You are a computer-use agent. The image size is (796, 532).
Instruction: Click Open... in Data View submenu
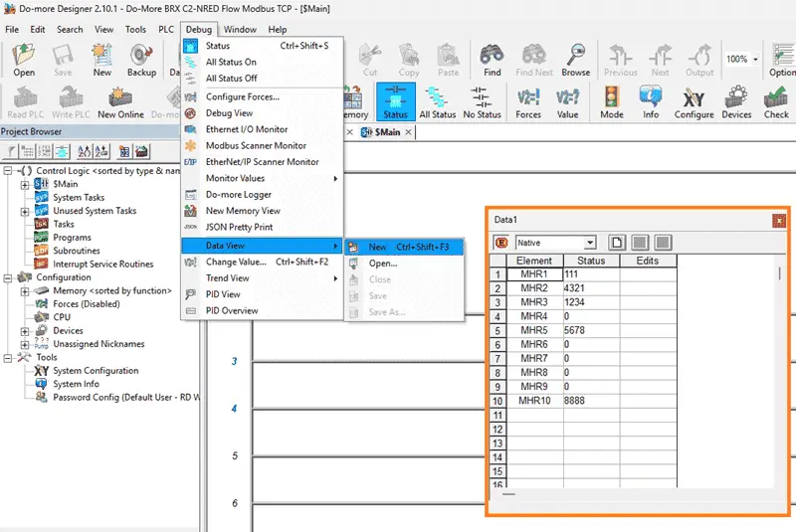point(404,264)
